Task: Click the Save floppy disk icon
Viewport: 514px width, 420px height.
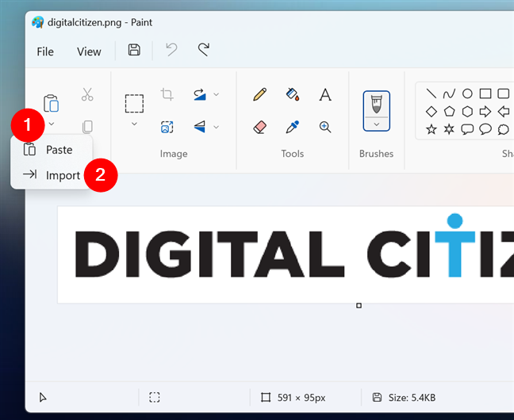Action: (x=134, y=50)
